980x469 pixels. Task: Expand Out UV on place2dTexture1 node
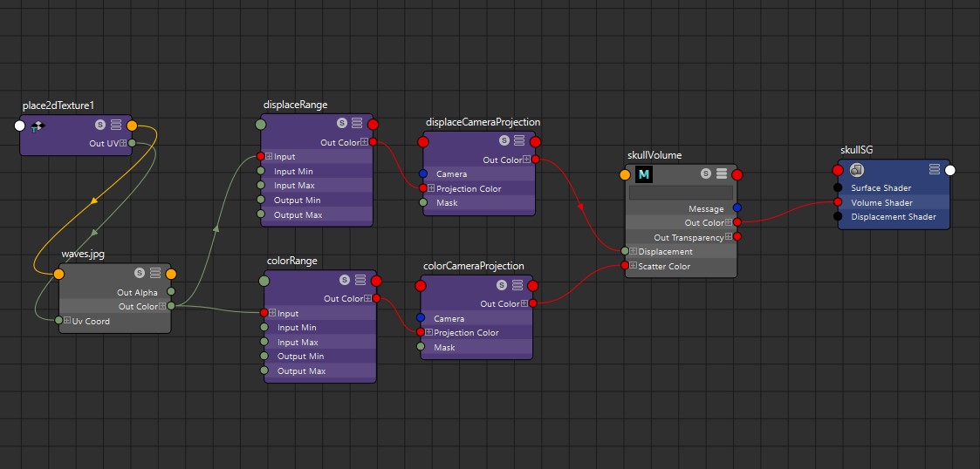(x=123, y=143)
